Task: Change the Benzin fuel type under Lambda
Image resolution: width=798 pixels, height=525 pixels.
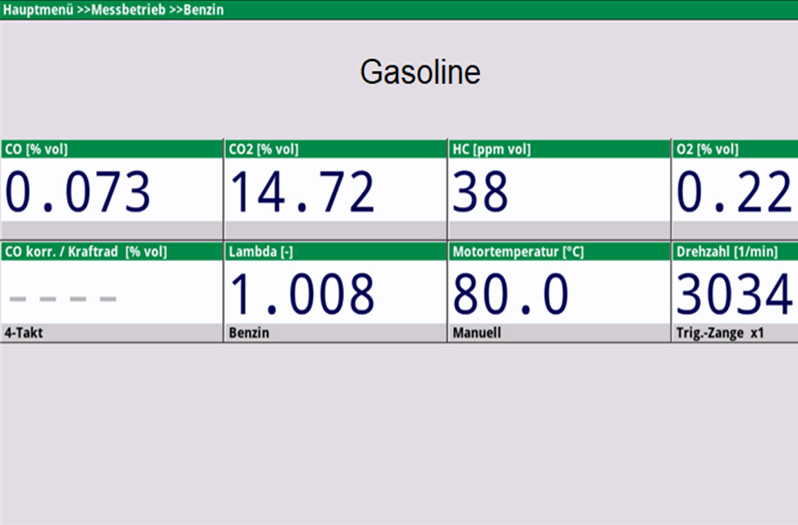Action: 247,334
